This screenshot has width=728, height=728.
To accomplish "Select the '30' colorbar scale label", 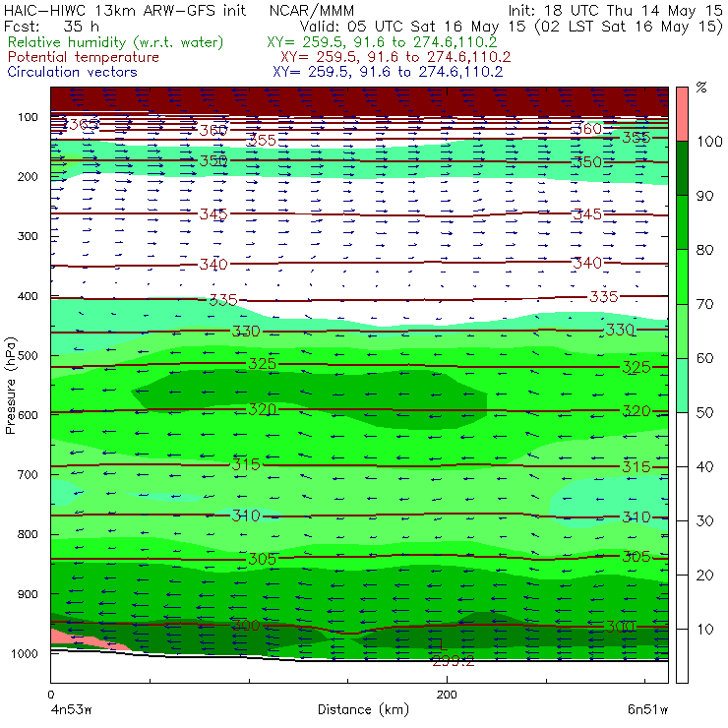I will coord(704,521).
